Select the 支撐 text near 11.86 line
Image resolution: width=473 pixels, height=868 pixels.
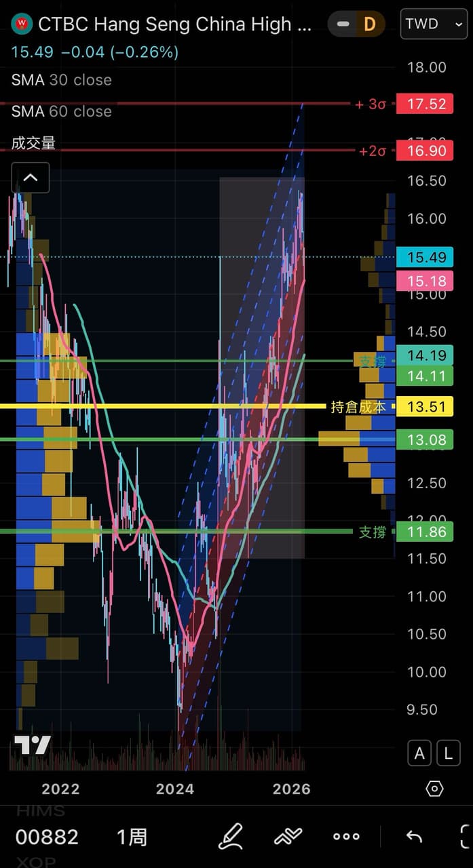tap(373, 532)
